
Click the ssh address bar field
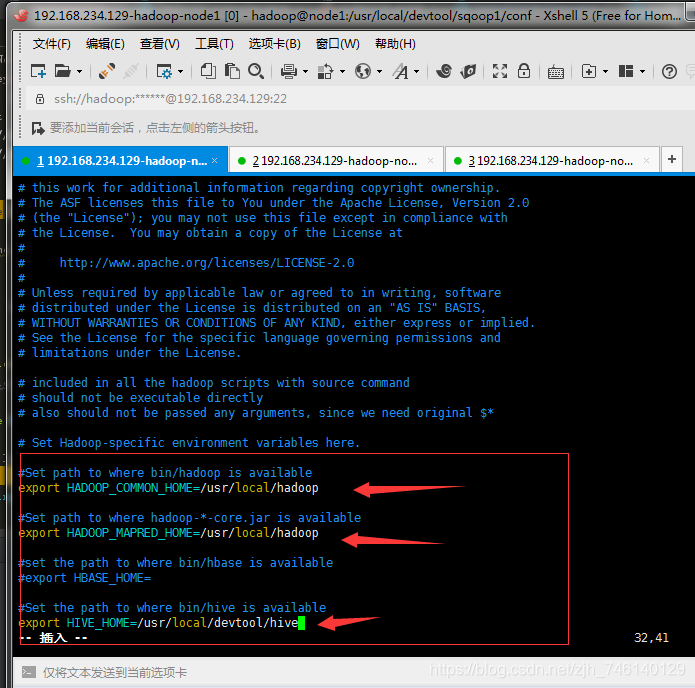tap(360, 98)
